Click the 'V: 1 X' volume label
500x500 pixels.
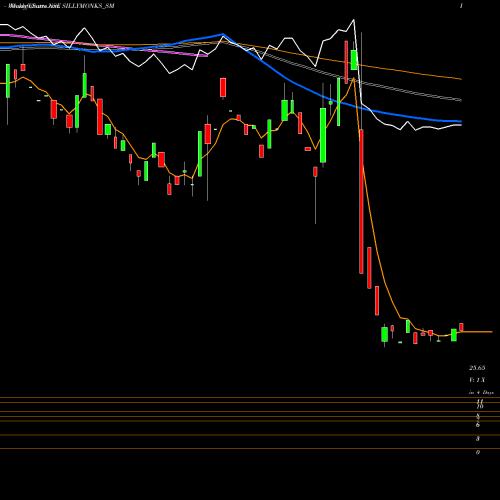[x=477, y=380]
